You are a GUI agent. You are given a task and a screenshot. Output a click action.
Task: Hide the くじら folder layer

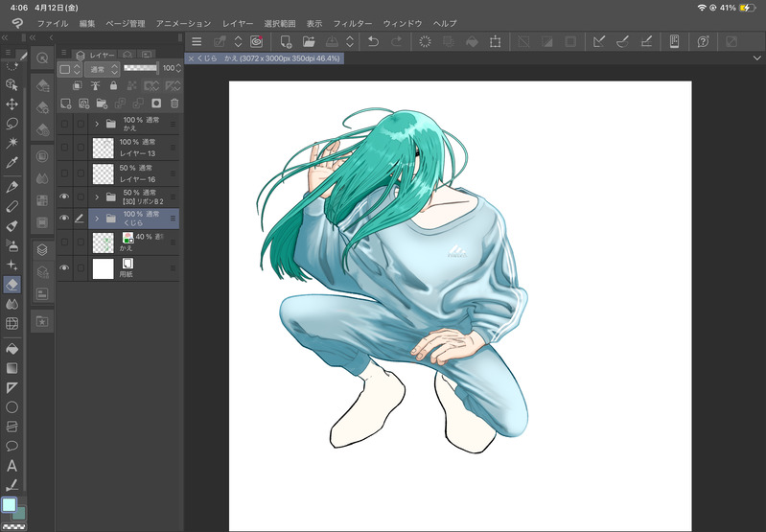(64, 219)
